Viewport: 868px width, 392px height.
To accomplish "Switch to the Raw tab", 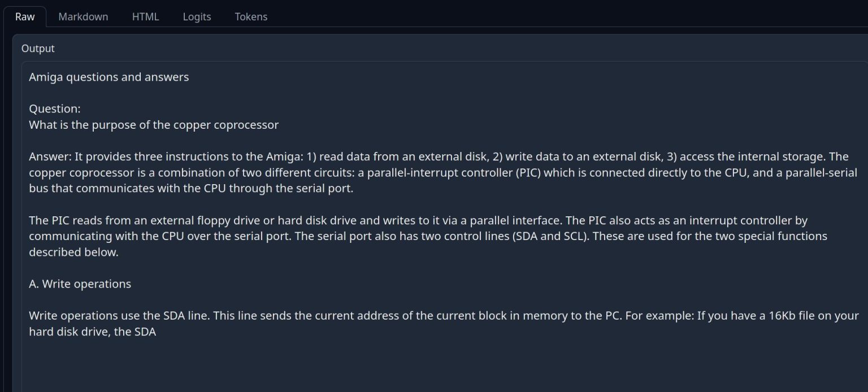I will point(25,16).
